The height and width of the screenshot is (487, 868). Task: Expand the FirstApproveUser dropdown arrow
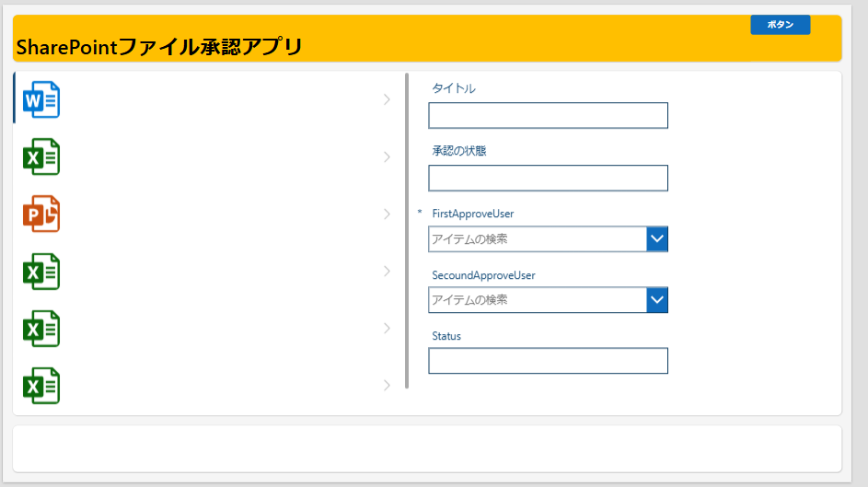pyautogui.click(x=657, y=239)
